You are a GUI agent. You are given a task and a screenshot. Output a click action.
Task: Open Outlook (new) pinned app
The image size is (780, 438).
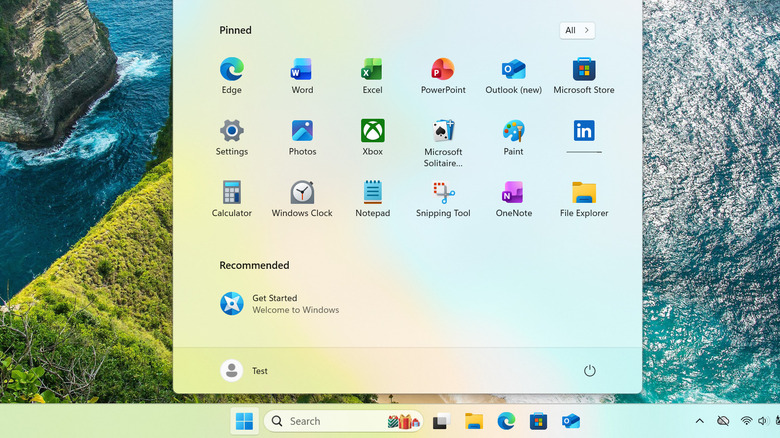coord(513,76)
